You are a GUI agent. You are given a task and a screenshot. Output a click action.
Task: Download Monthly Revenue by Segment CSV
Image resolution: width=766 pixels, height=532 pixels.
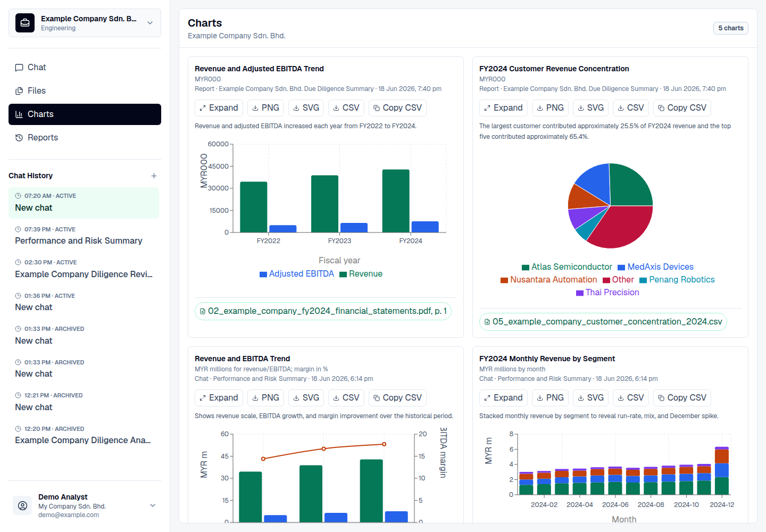(x=631, y=398)
